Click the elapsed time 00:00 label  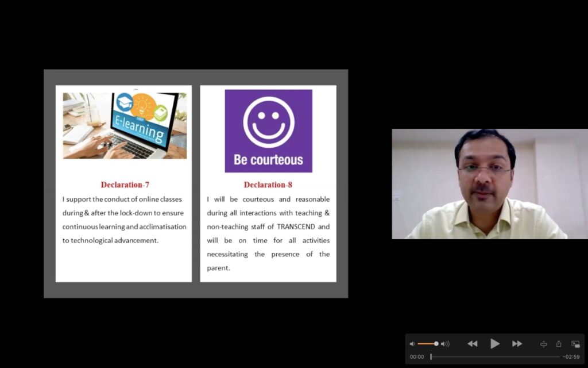point(417,356)
